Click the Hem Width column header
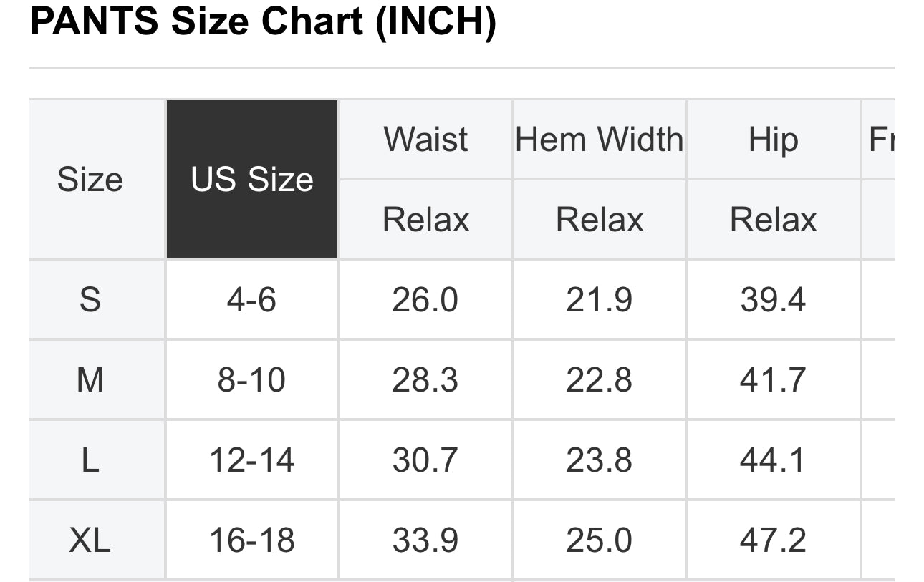This screenshot has width=924, height=582. pyautogui.click(x=599, y=139)
